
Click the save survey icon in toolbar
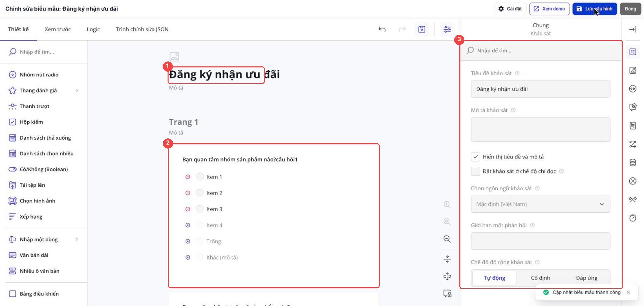point(422,29)
